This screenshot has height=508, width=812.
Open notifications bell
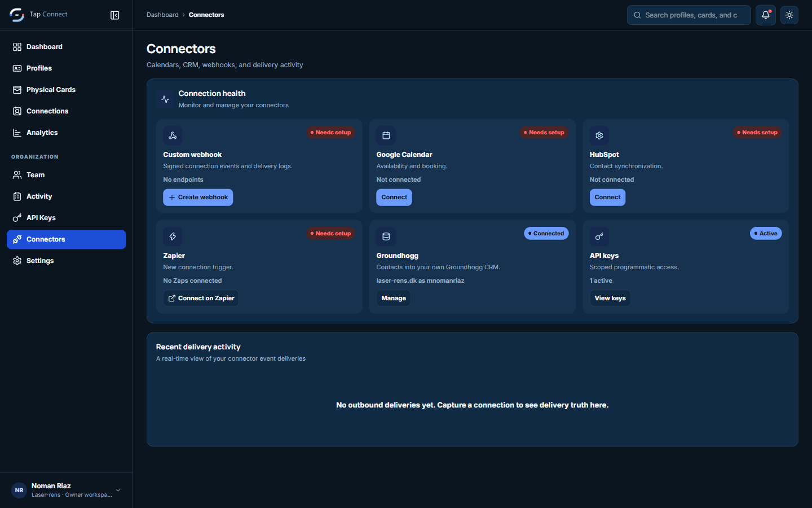(x=766, y=15)
